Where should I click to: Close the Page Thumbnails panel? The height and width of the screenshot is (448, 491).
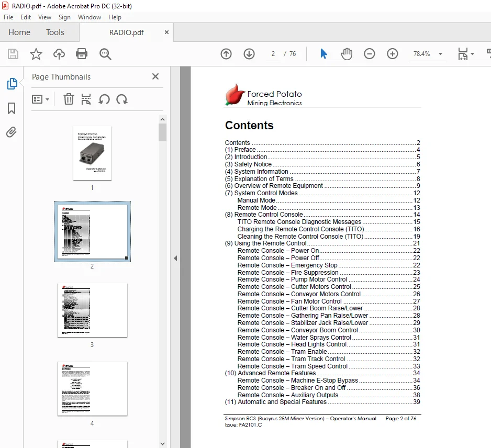pos(155,76)
